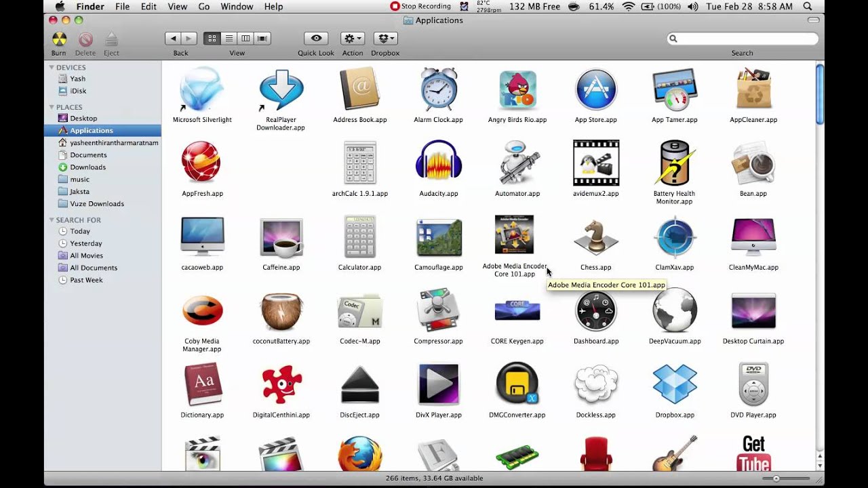Open Angry Birds Rio app icon
Image resolution: width=868 pixels, height=488 pixels.
(x=517, y=90)
